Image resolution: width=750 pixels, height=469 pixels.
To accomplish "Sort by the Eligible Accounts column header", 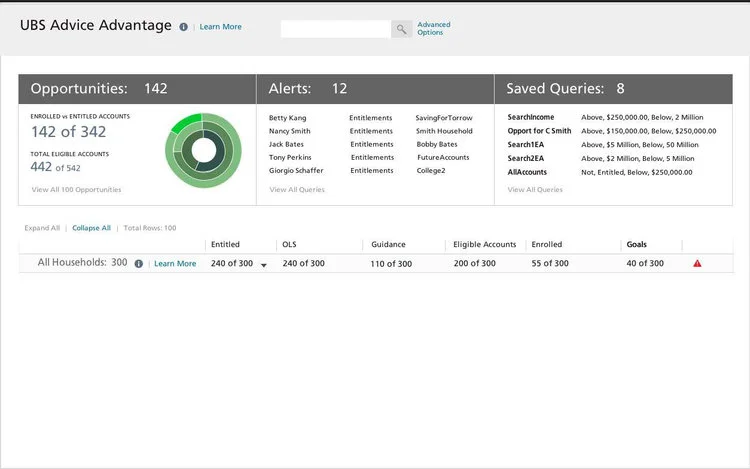I will [x=485, y=244].
